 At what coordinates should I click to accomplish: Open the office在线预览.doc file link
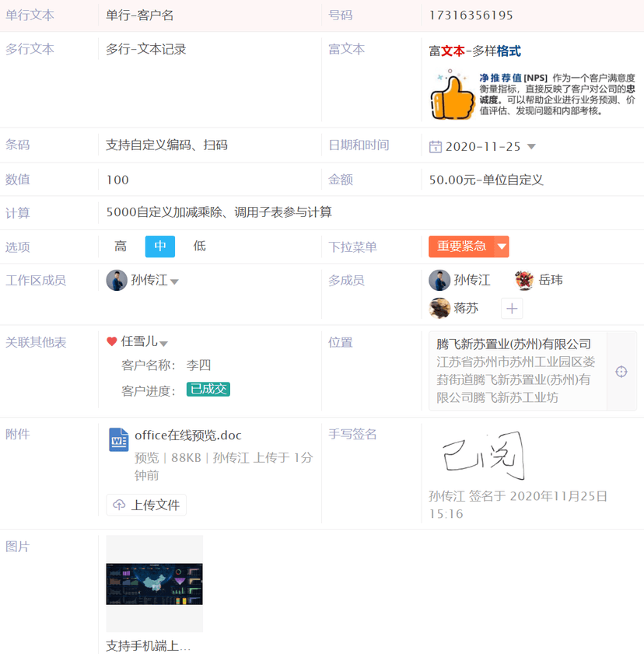pyautogui.click(x=187, y=435)
